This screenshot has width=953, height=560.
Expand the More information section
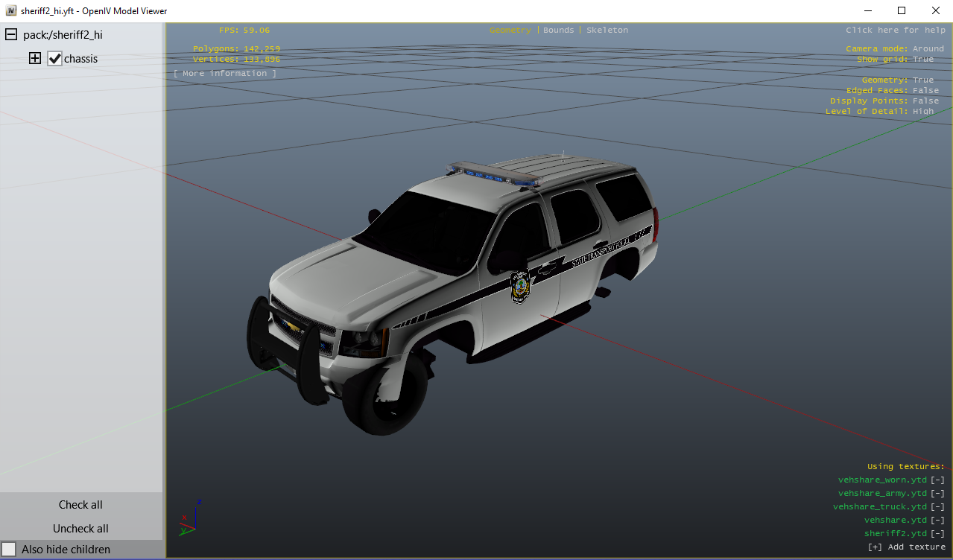224,74
